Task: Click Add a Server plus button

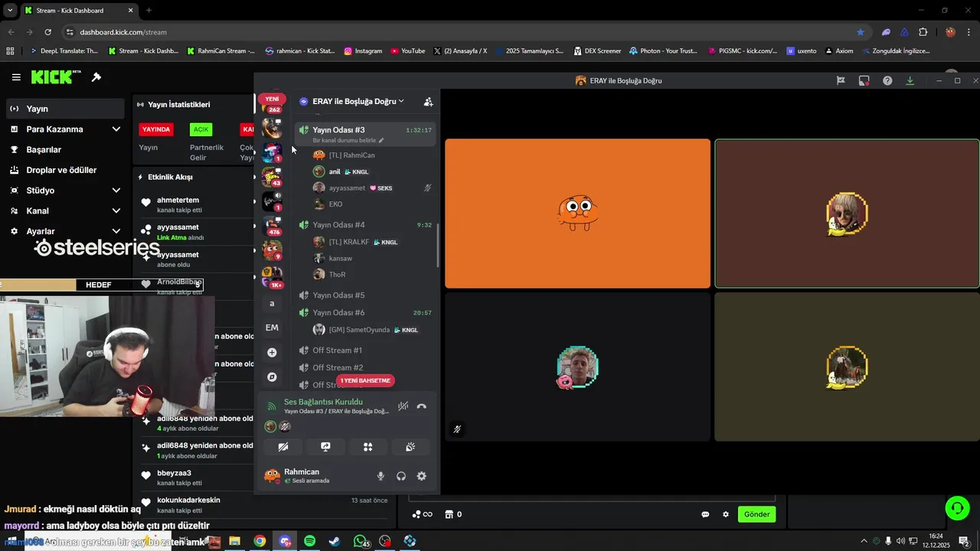Action: pos(272,352)
